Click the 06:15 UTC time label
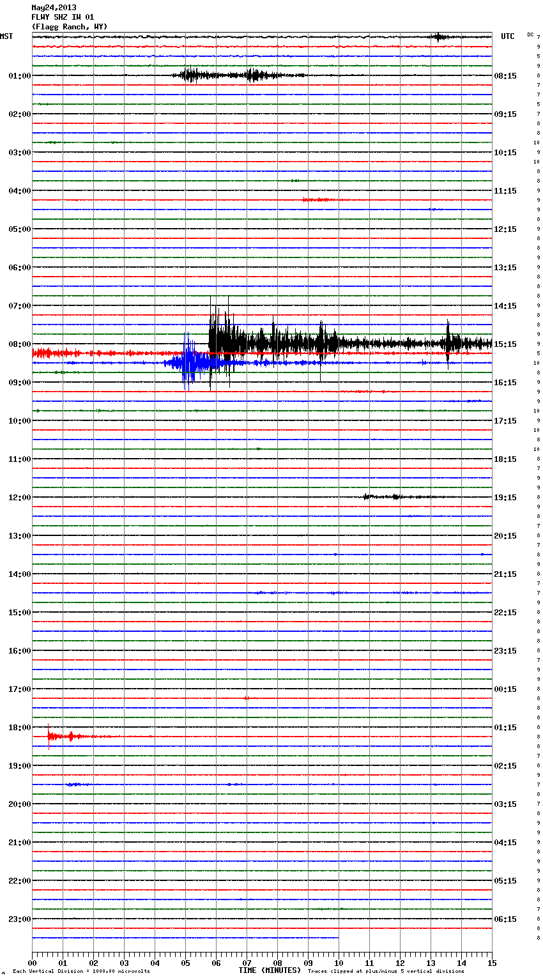This screenshot has height=980, width=543. [505, 919]
